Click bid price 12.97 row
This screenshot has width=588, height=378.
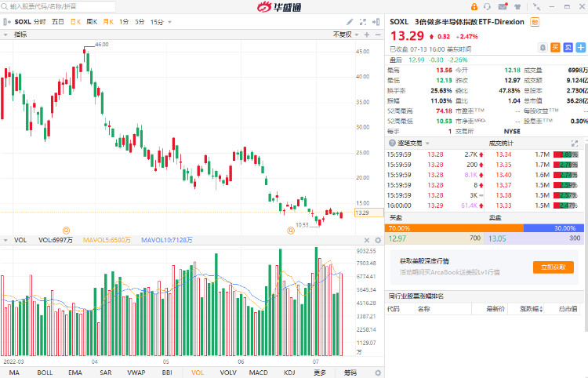434,238
